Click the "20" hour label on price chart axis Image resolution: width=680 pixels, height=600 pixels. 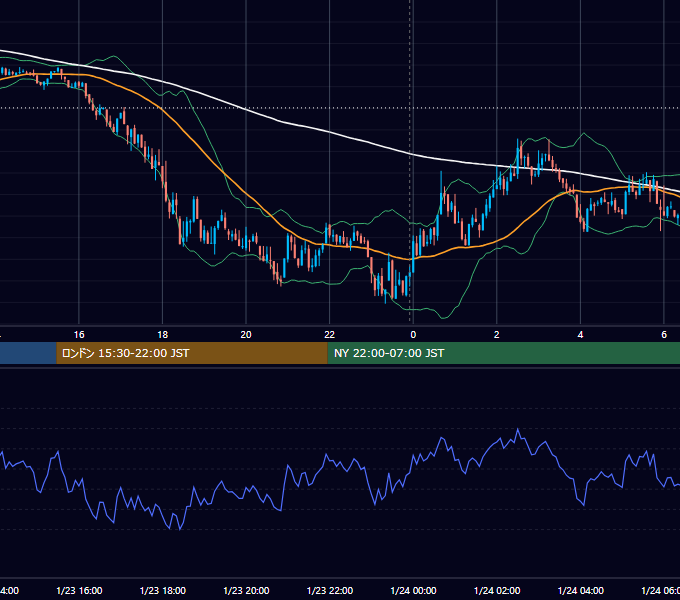click(246, 335)
